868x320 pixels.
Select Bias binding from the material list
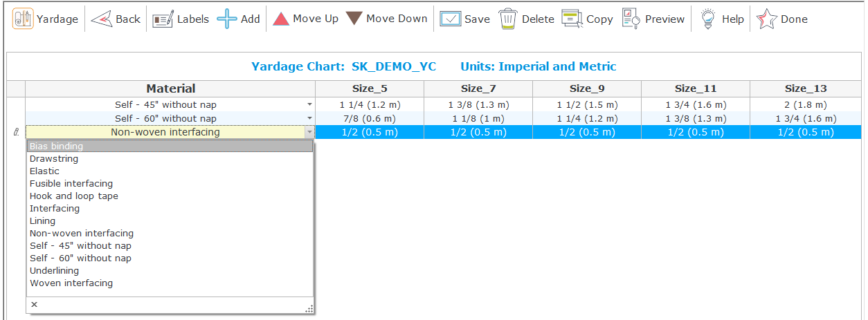(x=56, y=147)
